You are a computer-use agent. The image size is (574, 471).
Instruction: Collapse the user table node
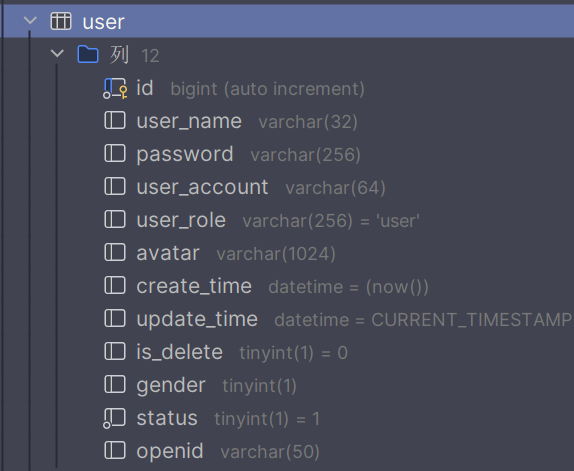click(x=30, y=20)
